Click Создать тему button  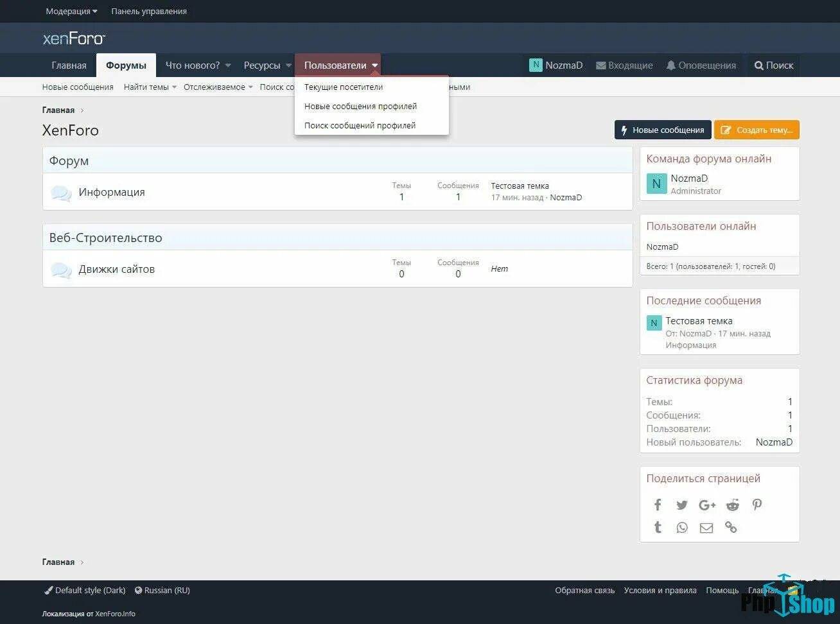[757, 130]
